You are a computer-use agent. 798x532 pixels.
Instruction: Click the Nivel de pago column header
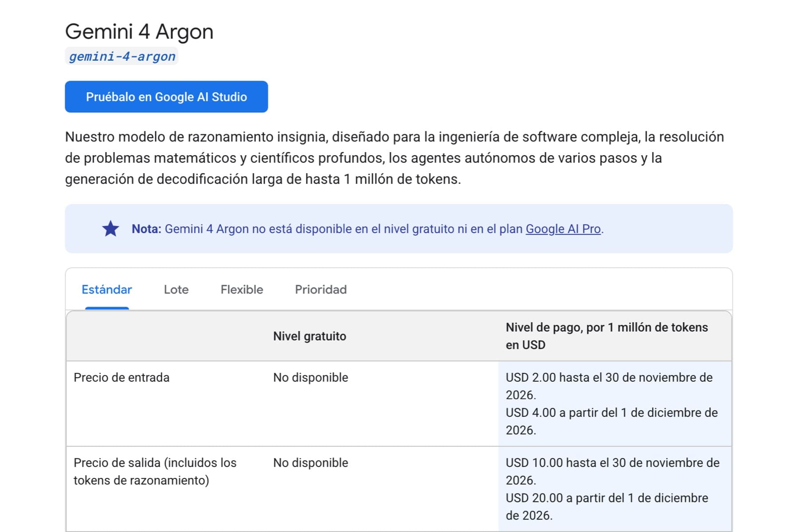pyautogui.click(x=606, y=336)
